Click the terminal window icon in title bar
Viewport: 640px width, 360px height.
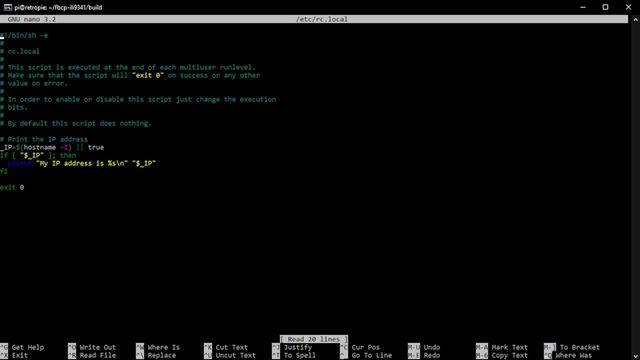8,7
